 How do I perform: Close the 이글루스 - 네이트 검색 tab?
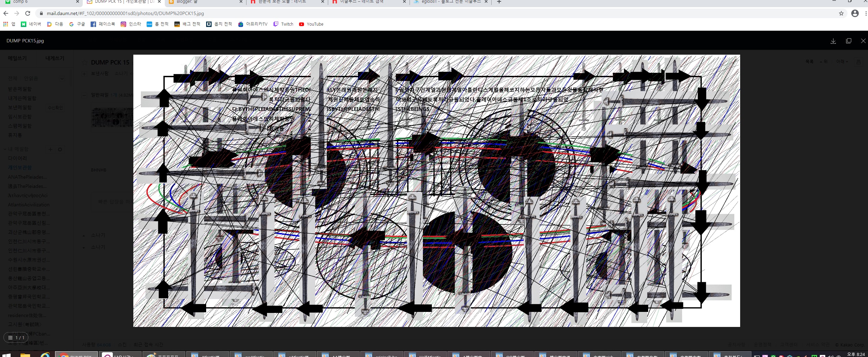[404, 2]
